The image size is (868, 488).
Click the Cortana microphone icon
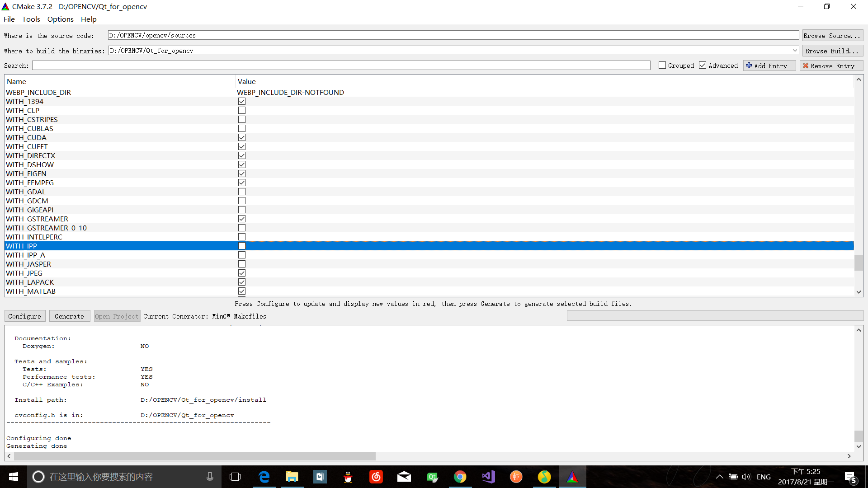(x=210, y=477)
